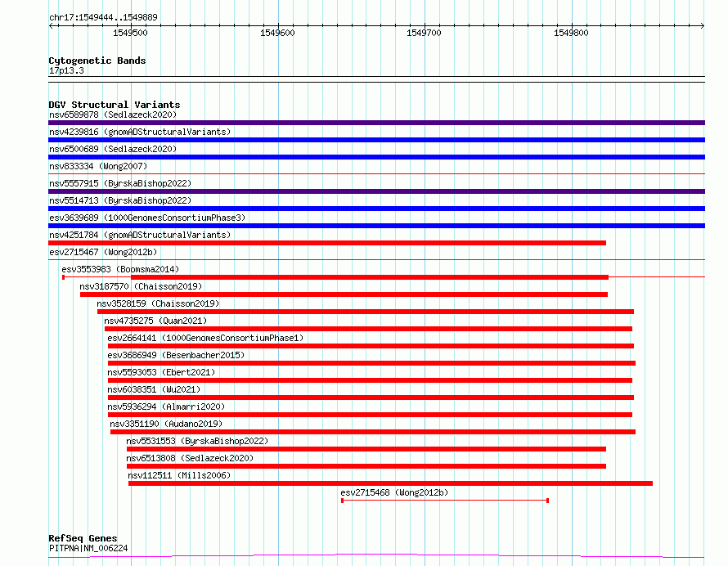Open the DGV Structural Variants track title

(115, 105)
